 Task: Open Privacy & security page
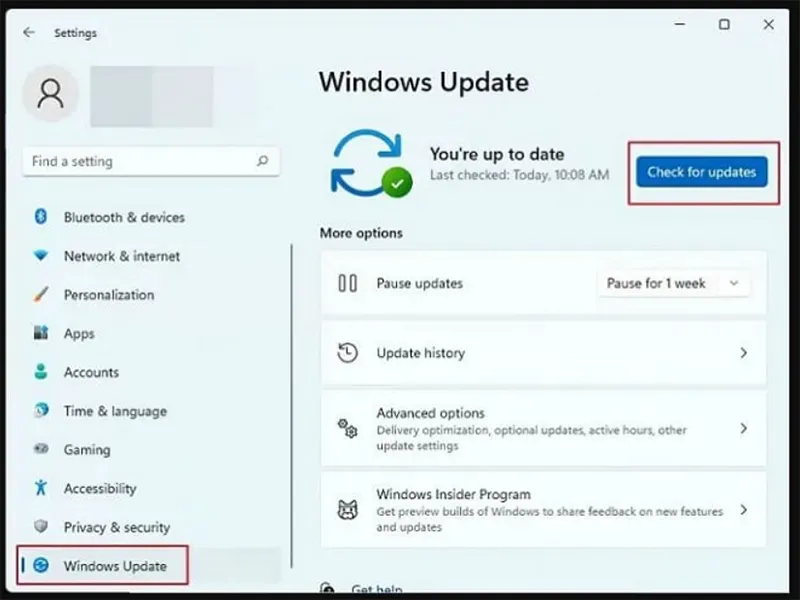117,527
